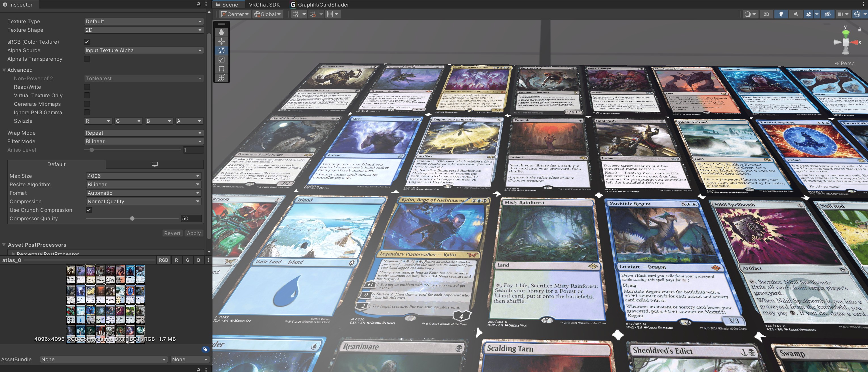The image size is (868, 372).
Task: Disable Use Crunch Compression checkbox
Action: click(89, 210)
